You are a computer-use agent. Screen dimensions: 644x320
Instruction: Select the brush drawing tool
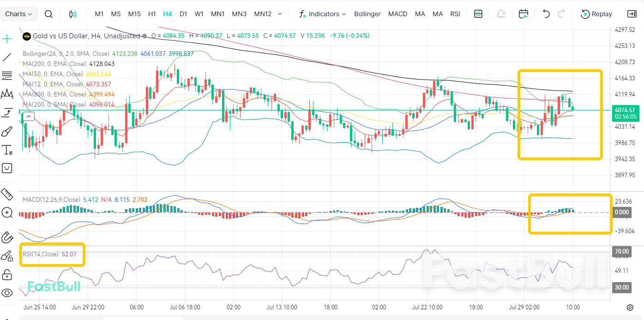7,132
